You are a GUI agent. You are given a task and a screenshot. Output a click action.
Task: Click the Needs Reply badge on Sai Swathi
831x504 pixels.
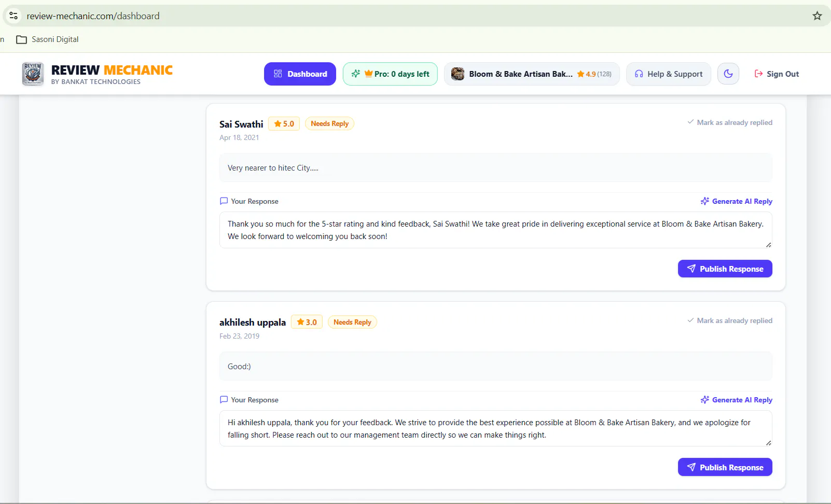[329, 123]
